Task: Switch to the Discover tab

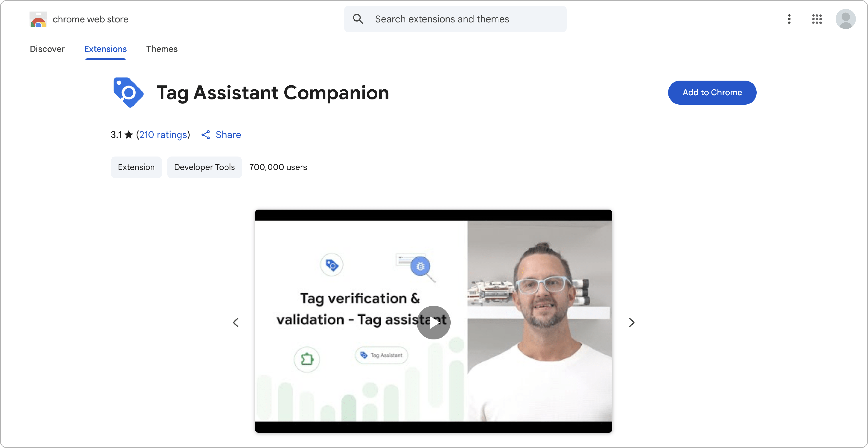Action: click(47, 49)
